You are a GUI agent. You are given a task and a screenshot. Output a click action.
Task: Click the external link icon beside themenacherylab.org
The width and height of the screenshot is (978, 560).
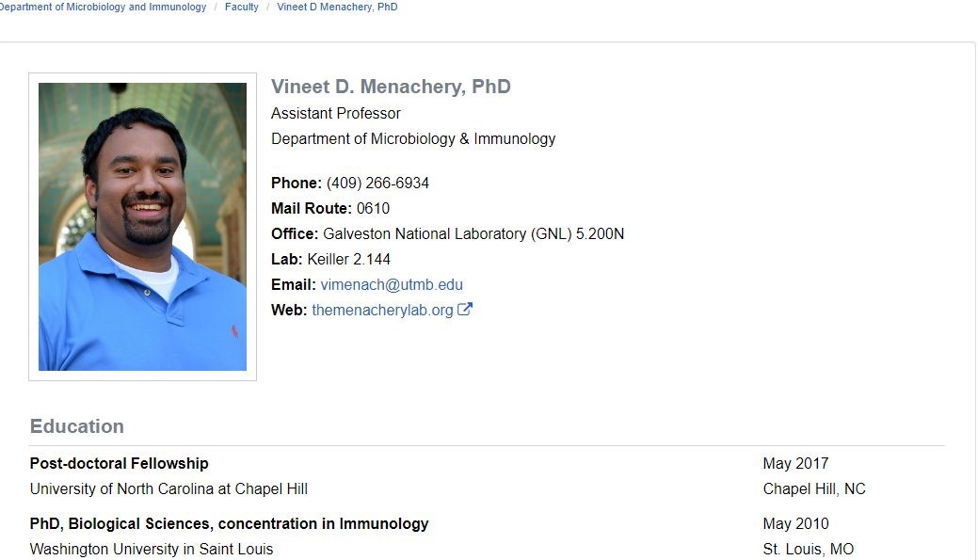coord(465,310)
